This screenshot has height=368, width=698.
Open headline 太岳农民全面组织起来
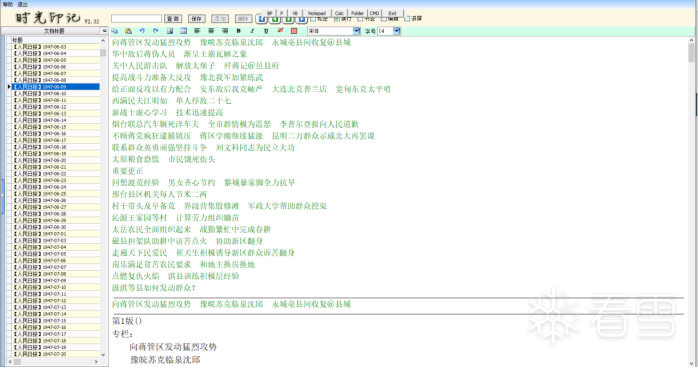(x=151, y=229)
